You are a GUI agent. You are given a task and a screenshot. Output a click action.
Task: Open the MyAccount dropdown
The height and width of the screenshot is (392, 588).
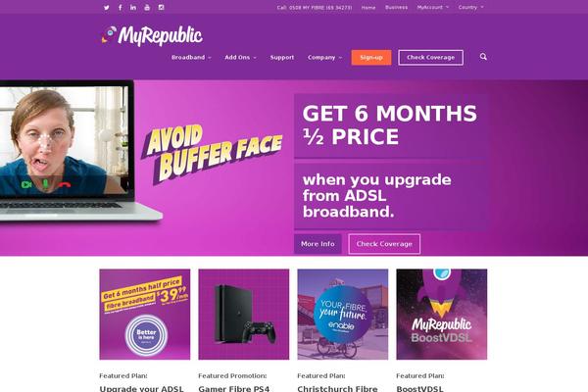pyautogui.click(x=433, y=7)
